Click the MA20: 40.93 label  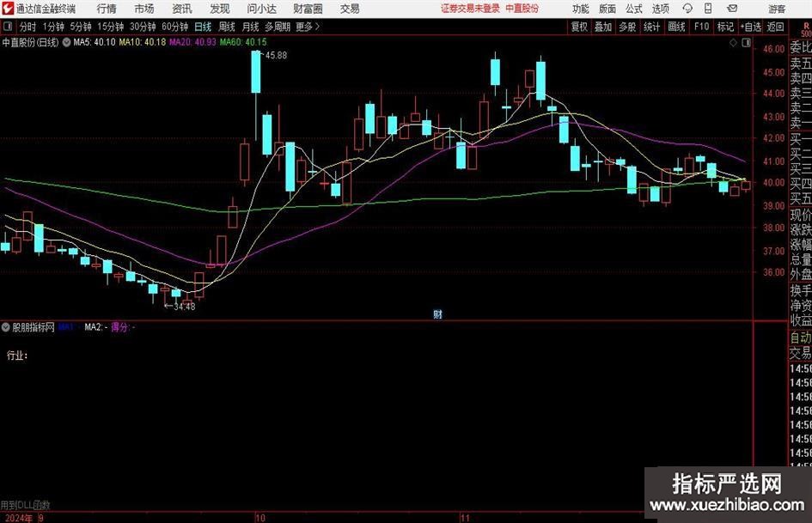tap(192, 42)
